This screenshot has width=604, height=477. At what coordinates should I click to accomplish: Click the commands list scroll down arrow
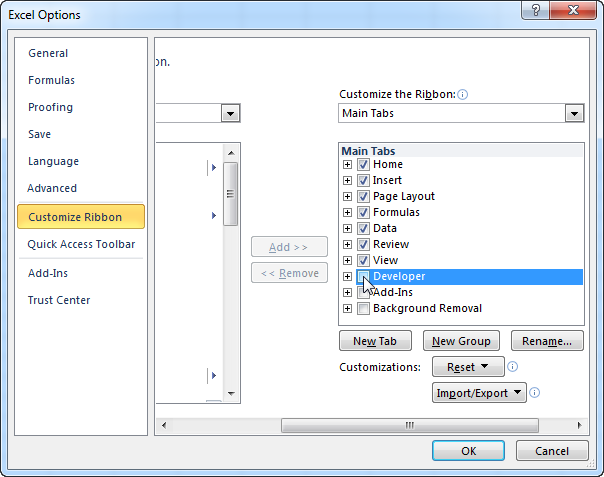click(x=231, y=393)
